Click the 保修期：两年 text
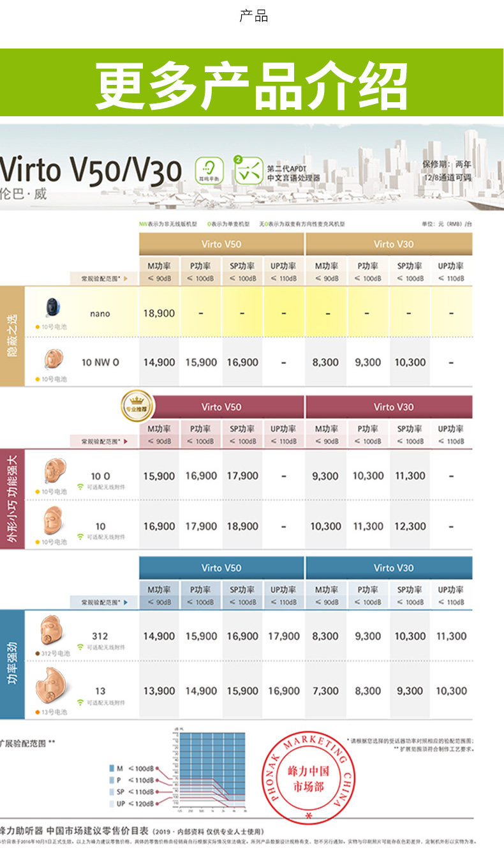The image size is (504, 855). click(447, 164)
